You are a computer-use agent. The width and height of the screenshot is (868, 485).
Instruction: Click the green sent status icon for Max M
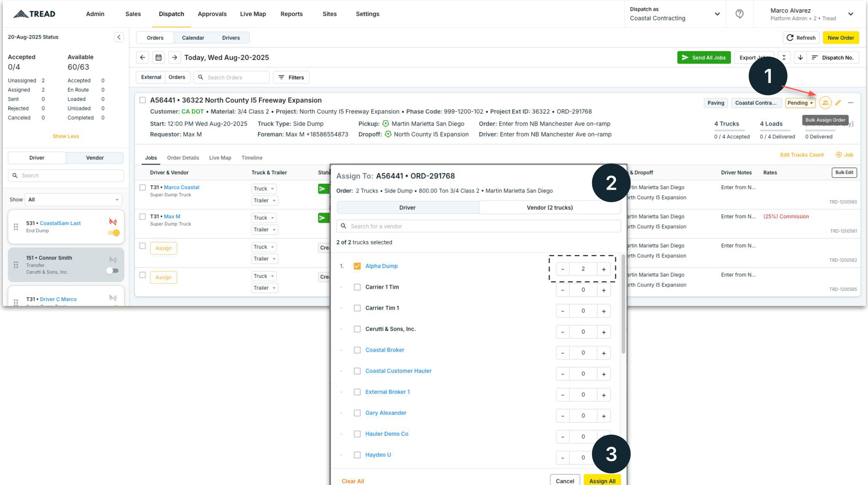click(x=323, y=218)
